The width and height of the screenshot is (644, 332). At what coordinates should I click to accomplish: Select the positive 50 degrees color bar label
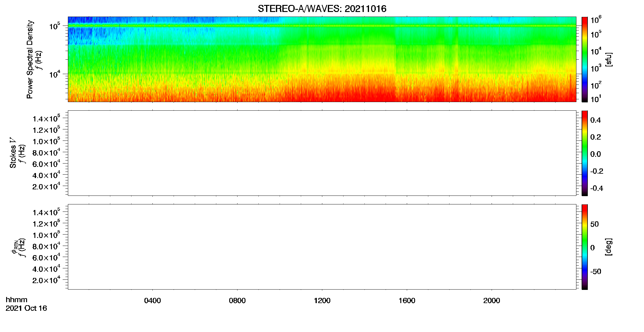(595, 224)
